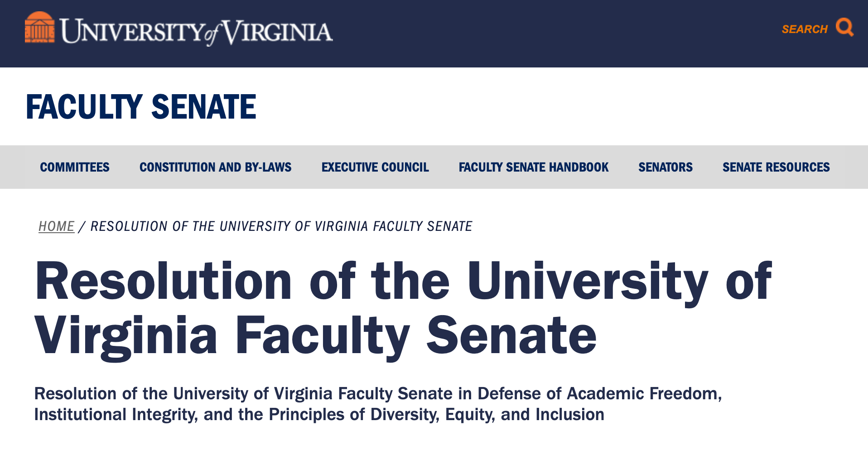The image size is (868, 450).
Task: Click the orange Rotunda logo icon
Action: (39, 28)
